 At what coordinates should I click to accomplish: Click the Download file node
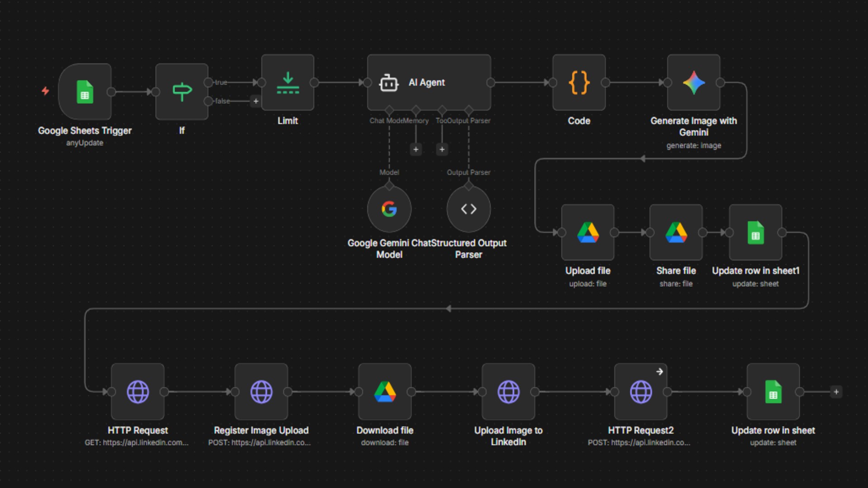click(385, 392)
